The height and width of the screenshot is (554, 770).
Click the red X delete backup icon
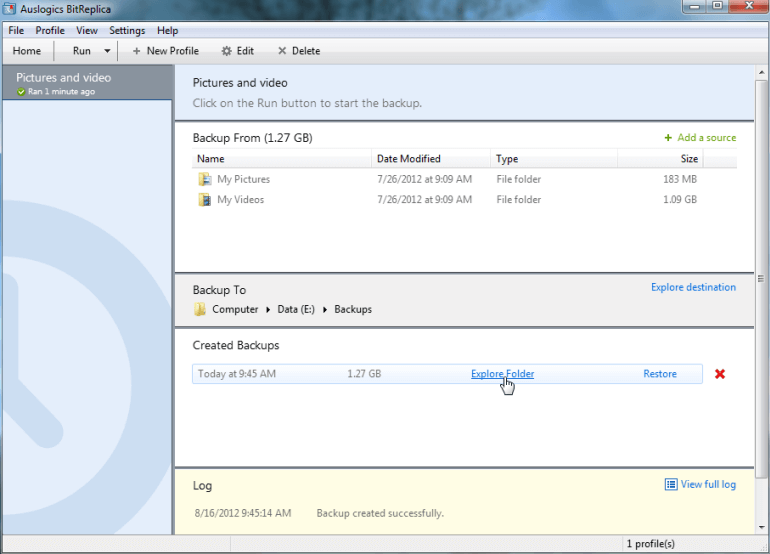coord(720,374)
